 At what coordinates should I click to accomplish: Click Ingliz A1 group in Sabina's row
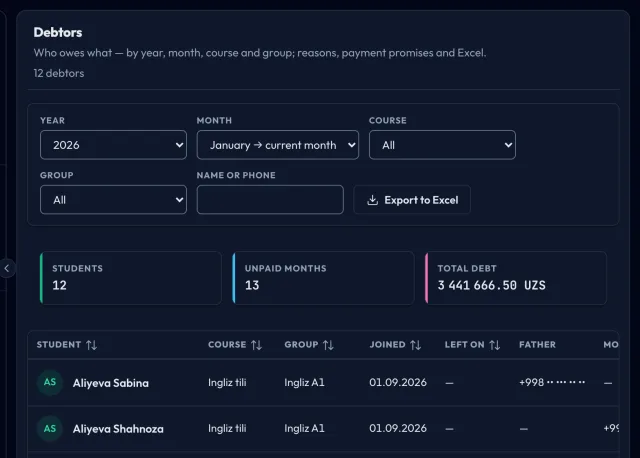tap(304, 382)
